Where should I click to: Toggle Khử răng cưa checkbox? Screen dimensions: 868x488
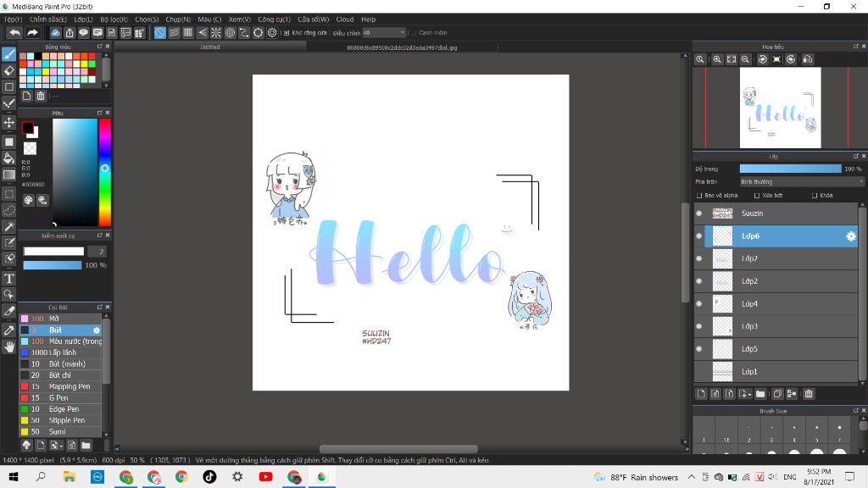point(287,33)
